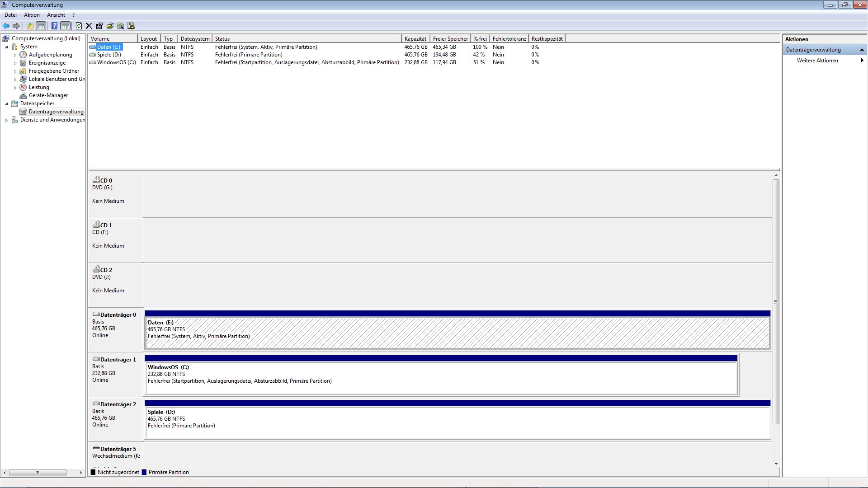Click the Primäre Partition legend color swatch
This screenshot has width=868, height=488.
[144, 472]
